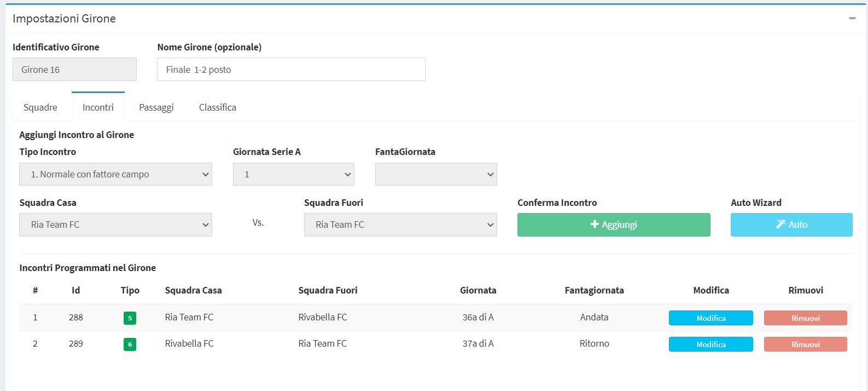Click the Identificativo Girone field
Viewport: 868px width, 391px height.
coord(74,70)
